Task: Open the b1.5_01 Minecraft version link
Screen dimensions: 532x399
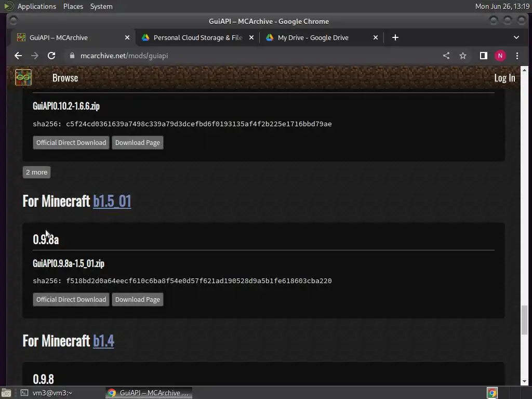Action: point(112,201)
